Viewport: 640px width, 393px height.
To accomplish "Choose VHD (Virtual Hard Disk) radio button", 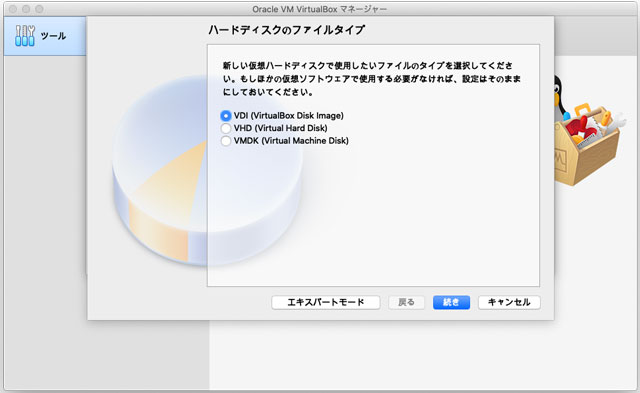I will click(226, 129).
